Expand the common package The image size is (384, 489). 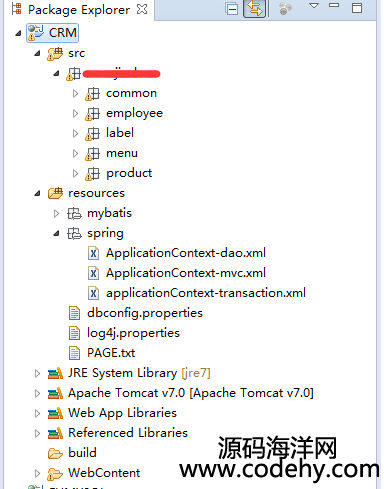coord(75,94)
